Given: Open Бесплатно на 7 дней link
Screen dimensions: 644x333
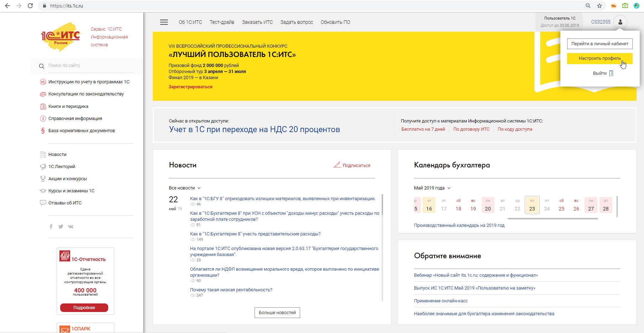Looking at the screenshot, I should pos(423,129).
